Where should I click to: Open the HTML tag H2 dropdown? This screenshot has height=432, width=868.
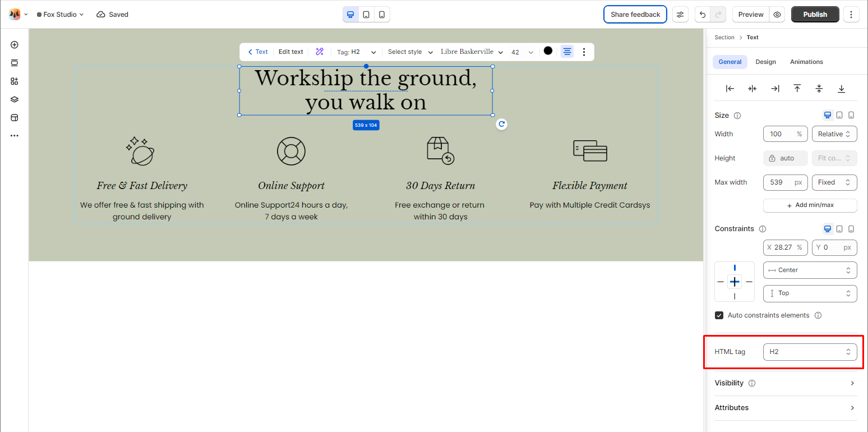tap(810, 352)
